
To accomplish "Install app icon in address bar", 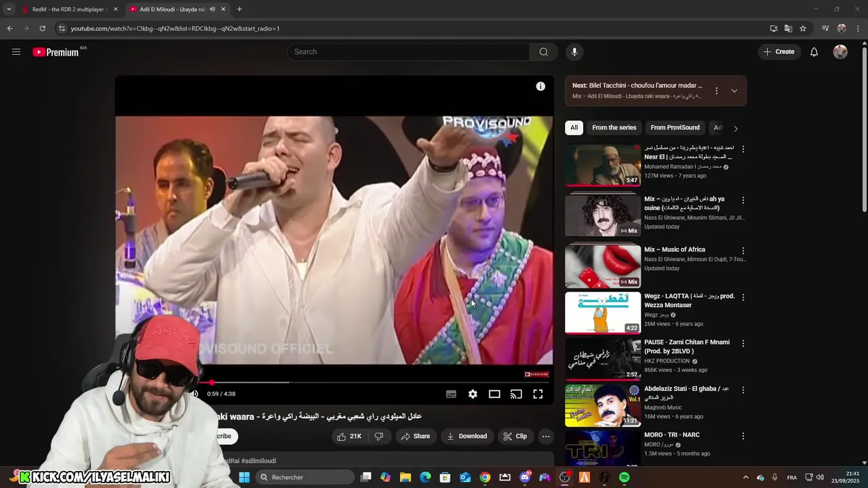I will click(774, 28).
